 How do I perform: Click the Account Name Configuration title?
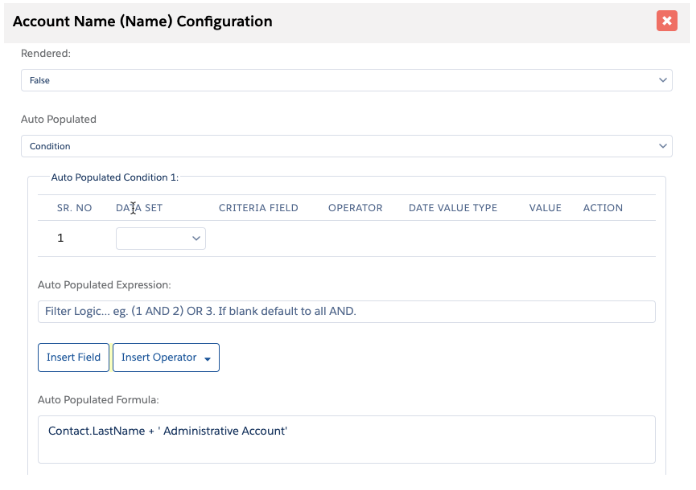coord(142,21)
